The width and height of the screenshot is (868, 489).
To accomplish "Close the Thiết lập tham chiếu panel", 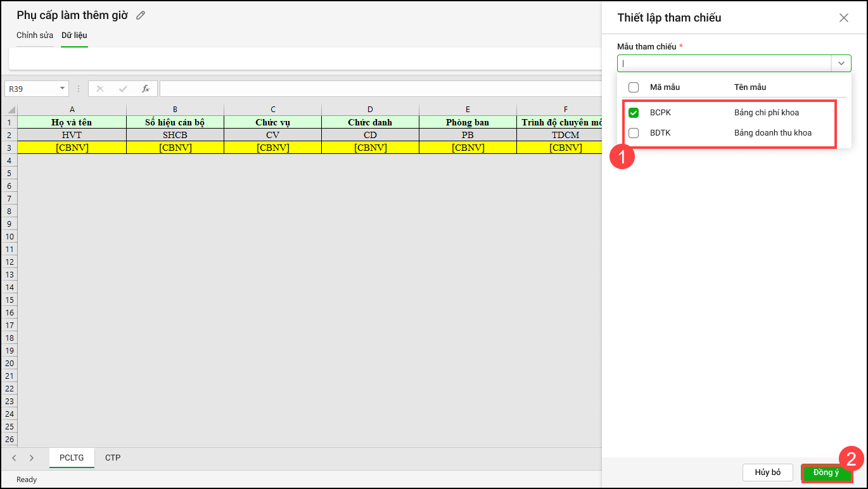I will coord(843,18).
